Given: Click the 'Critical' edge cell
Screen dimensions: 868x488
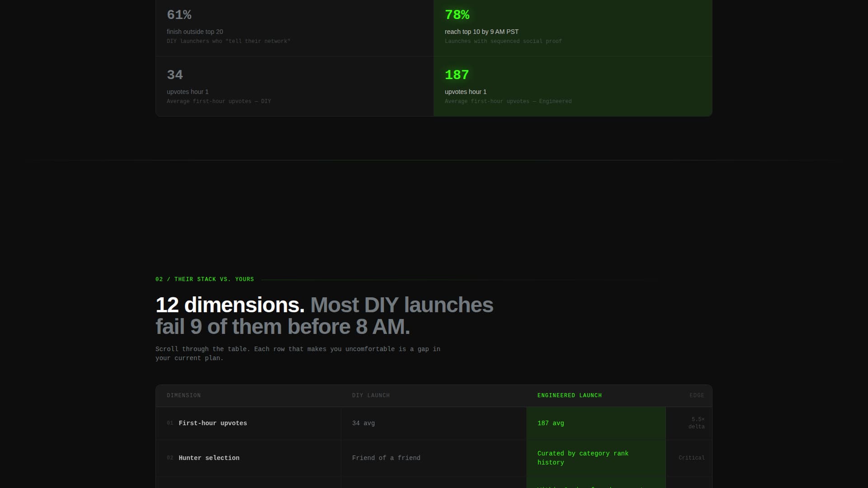Looking at the screenshot, I should [x=691, y=458].
